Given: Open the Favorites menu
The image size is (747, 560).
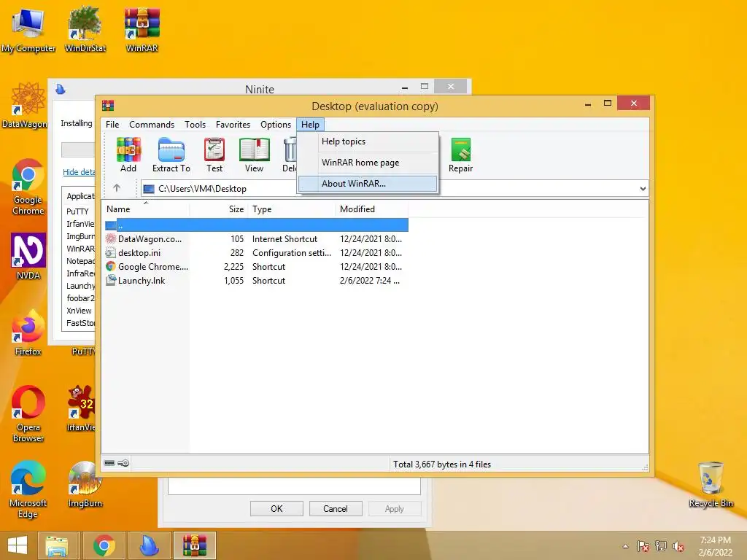Looking at the screenshot, I should click(233, 124).
